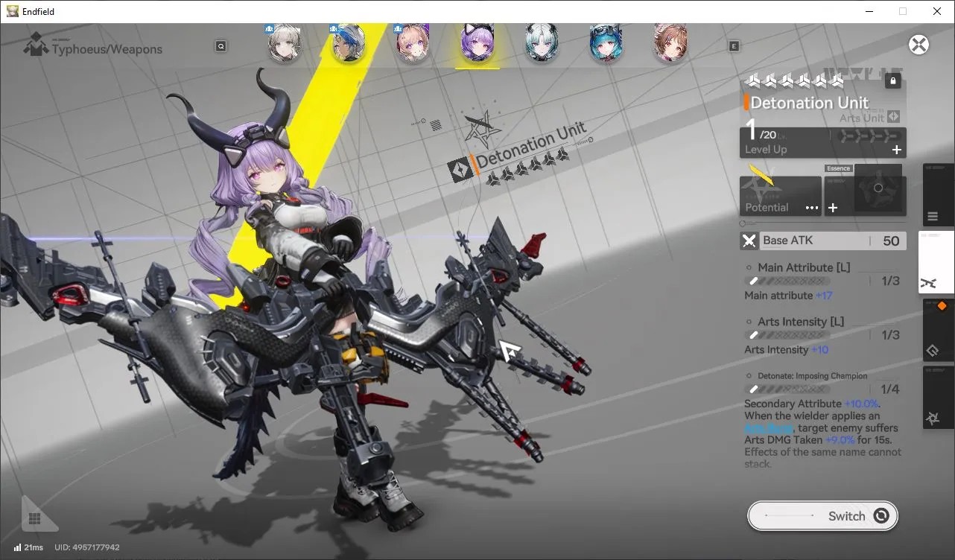Select the silver-haired character with teal eyes
The height and width of the screenshot is (560, 955).
(542, 43)
